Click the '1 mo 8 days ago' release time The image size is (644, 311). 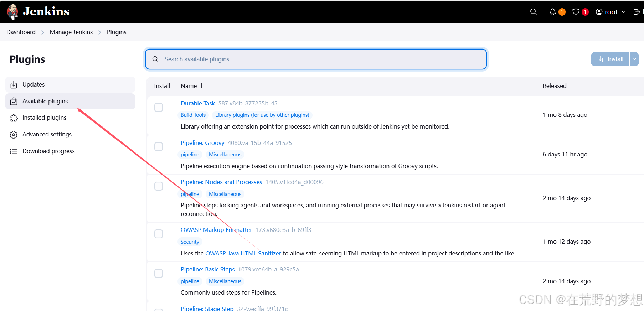point(565,115)
